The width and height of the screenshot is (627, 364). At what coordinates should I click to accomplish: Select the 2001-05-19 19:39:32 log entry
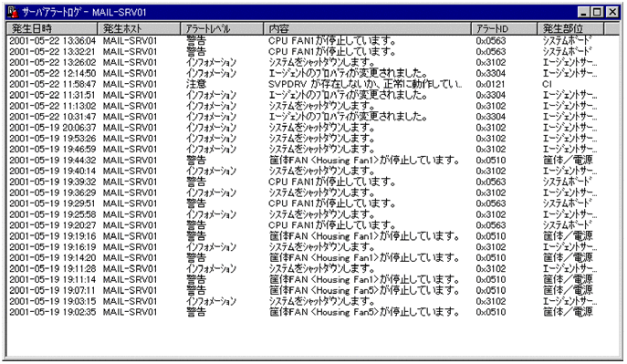[312, 182]
